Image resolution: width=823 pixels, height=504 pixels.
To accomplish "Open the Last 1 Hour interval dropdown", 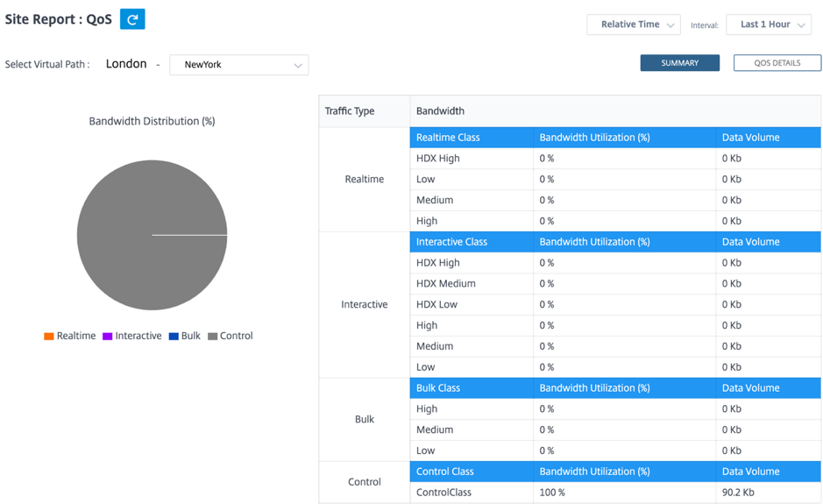I will click(x=769, y=25).
